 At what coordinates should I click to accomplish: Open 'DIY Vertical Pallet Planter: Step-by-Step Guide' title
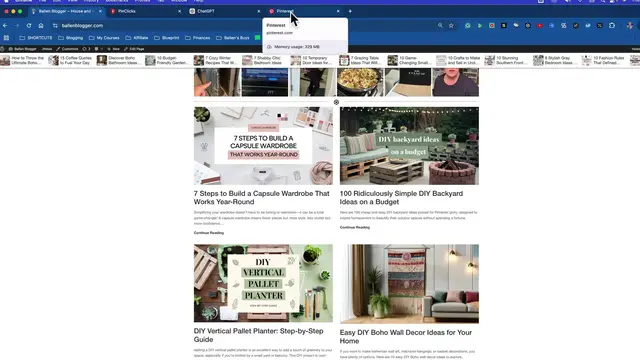pos(259,335)
